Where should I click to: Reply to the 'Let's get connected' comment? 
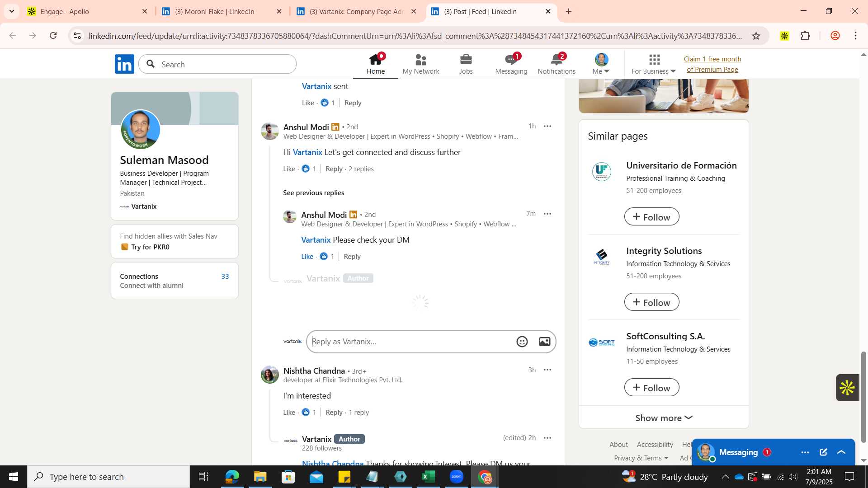(334, 169)
